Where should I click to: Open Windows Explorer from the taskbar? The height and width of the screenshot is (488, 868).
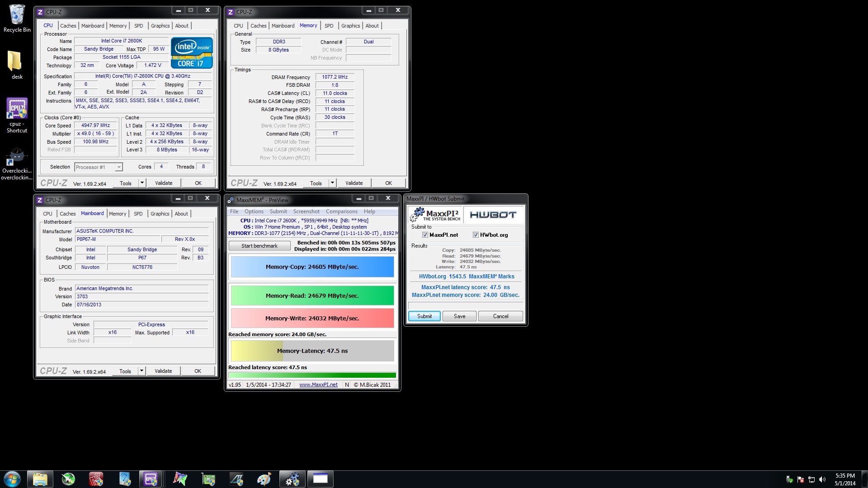pyautogui.click(x=40, y=479)
